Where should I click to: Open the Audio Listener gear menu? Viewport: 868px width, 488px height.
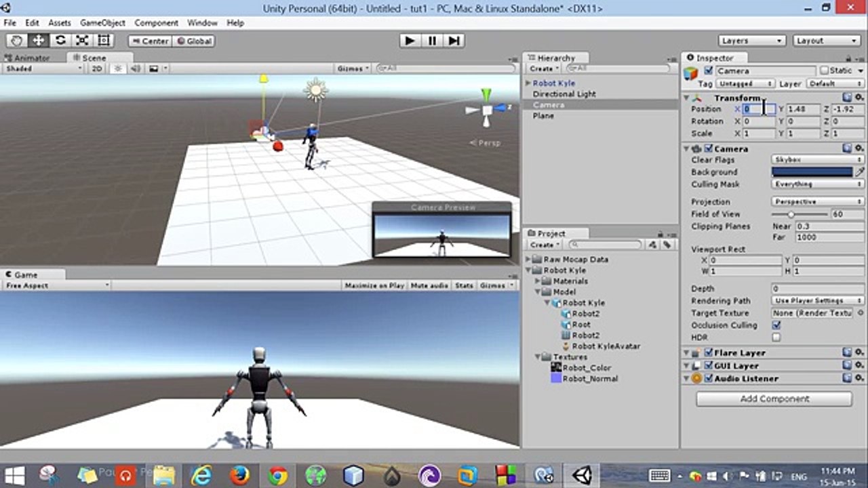click(859, 378)
